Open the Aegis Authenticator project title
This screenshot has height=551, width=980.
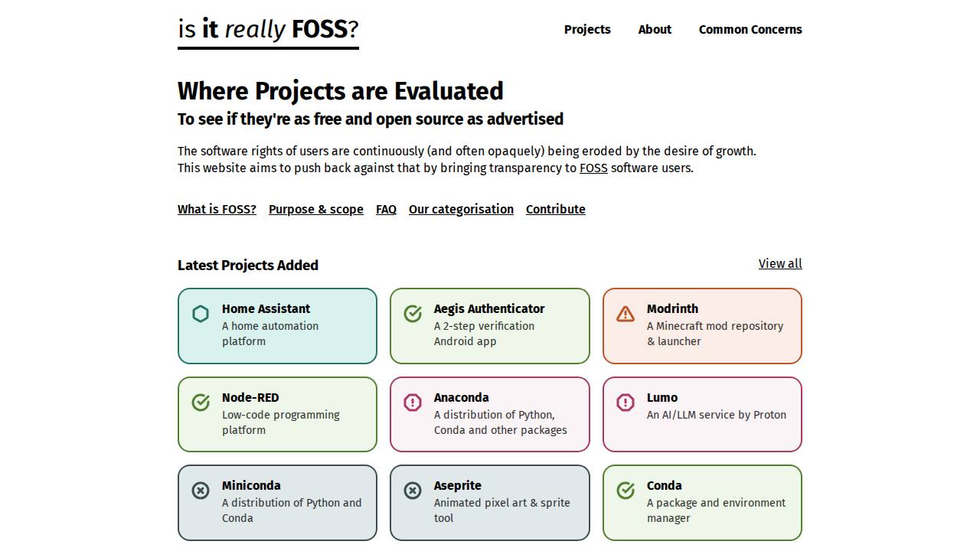[489, 309]
